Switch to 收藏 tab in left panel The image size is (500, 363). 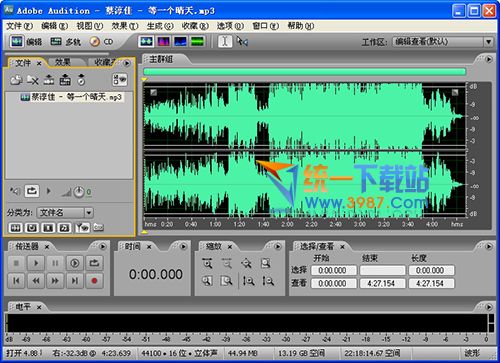(x=105, y=62)
